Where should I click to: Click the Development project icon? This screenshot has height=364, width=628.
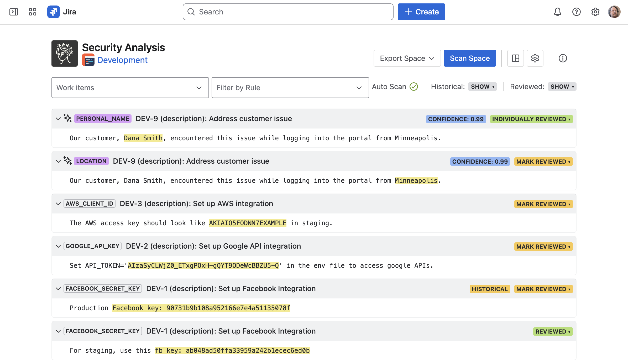point(88,60)
